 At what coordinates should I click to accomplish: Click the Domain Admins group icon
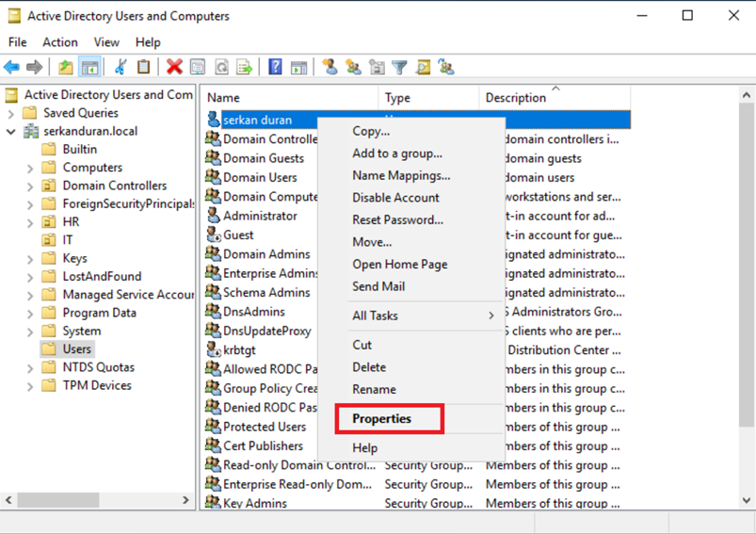213,253
